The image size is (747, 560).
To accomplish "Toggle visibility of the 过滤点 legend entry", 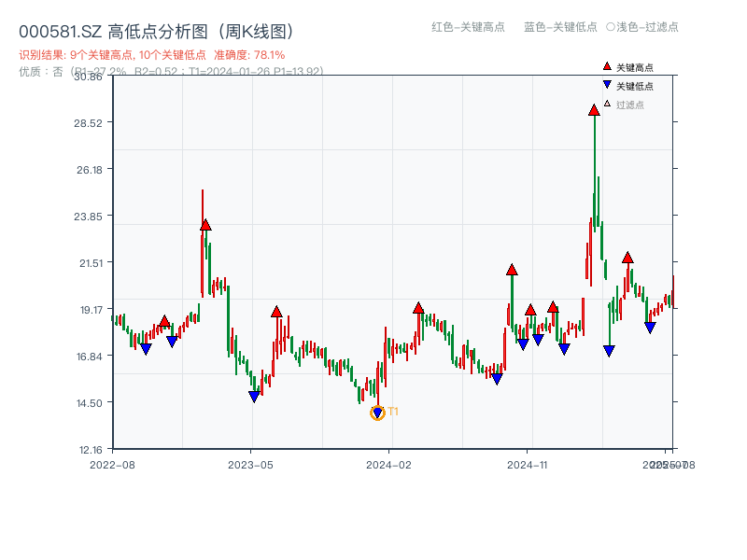I will click(630, 103).
